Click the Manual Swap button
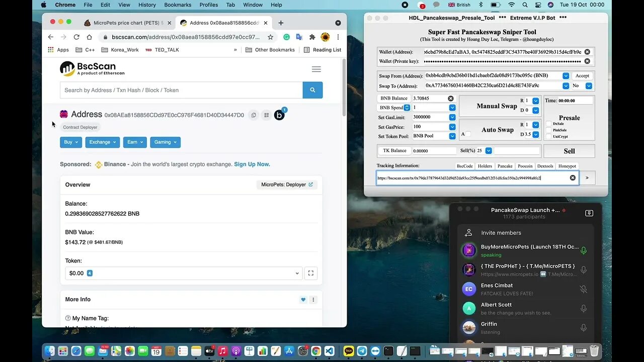The width and height of the screenshot is (644, 362). 497,106
